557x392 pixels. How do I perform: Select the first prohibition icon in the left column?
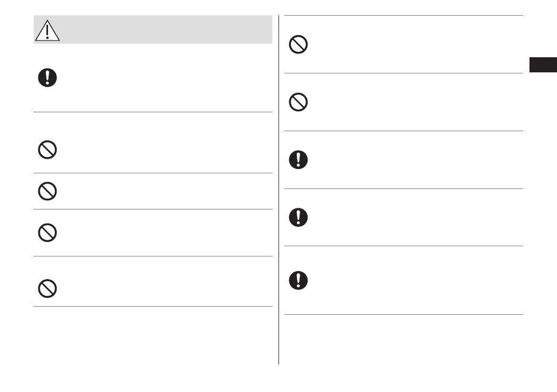point(47,150)
